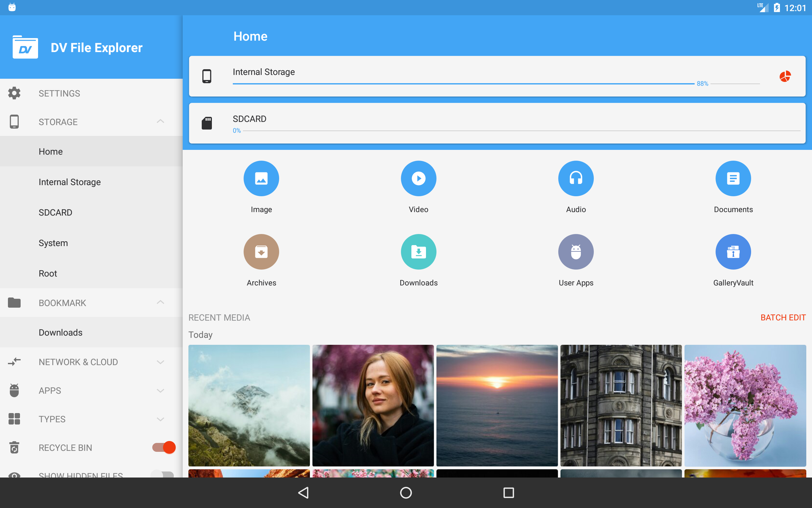Open the Archives category

coord(261,252)
